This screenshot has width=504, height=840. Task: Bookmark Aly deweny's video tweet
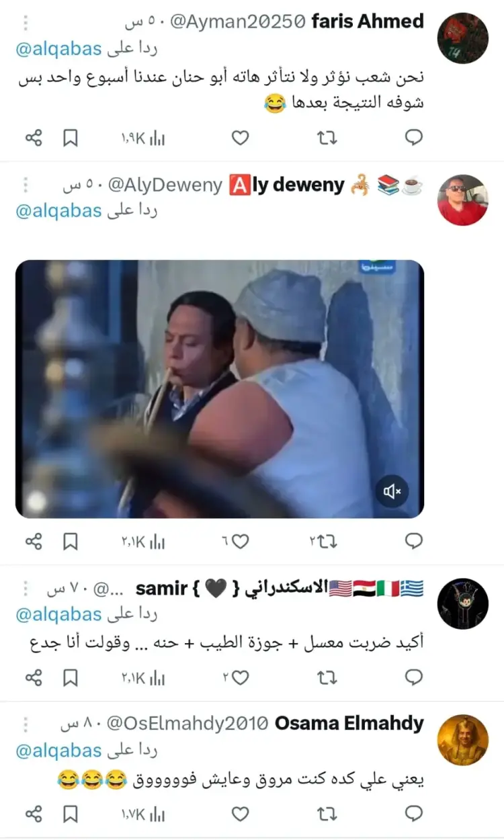[70, 541]
